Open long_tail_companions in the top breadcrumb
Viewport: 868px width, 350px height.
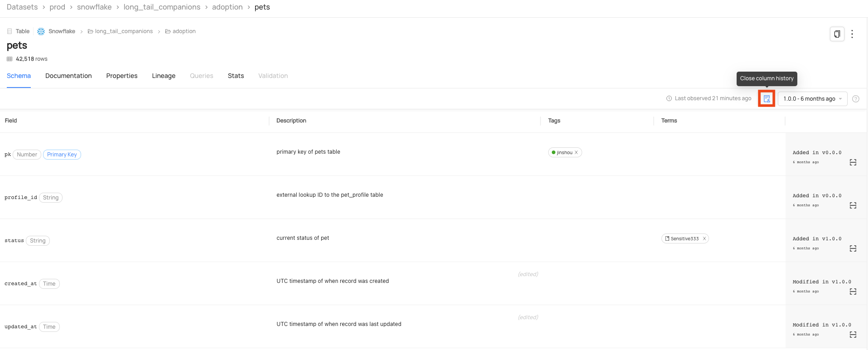coord(162,7)
